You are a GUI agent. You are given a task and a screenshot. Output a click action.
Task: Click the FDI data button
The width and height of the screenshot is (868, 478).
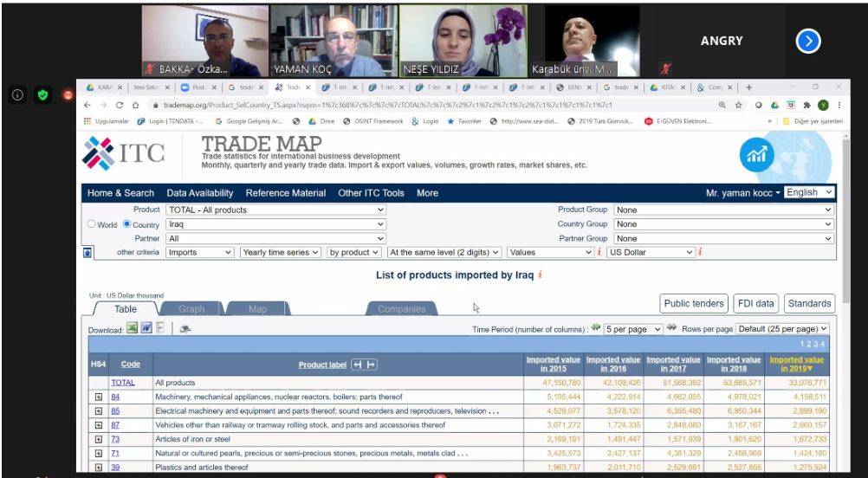point(756,303)
